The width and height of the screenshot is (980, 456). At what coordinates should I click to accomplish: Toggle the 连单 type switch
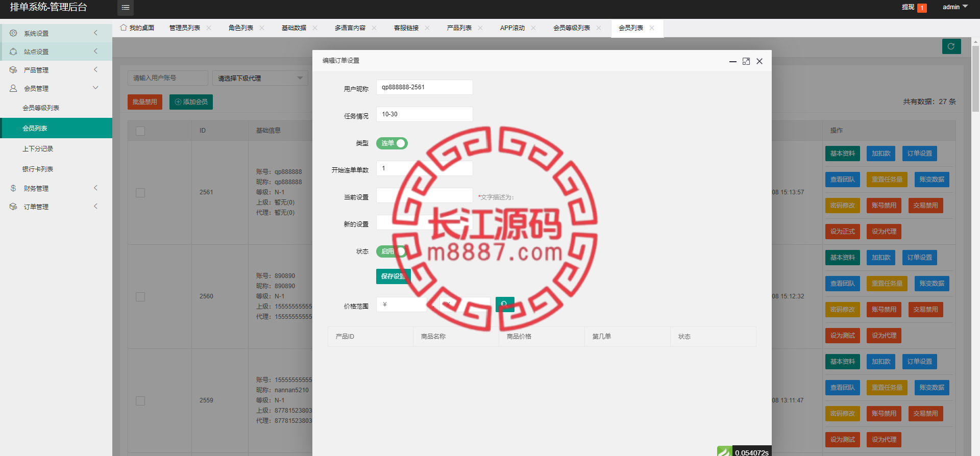(x=392, y=143)
